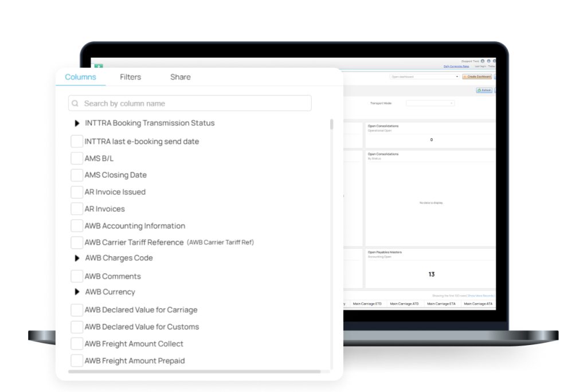
Task: Click the magnifier search icon in column search
Action: click(75, 103)
